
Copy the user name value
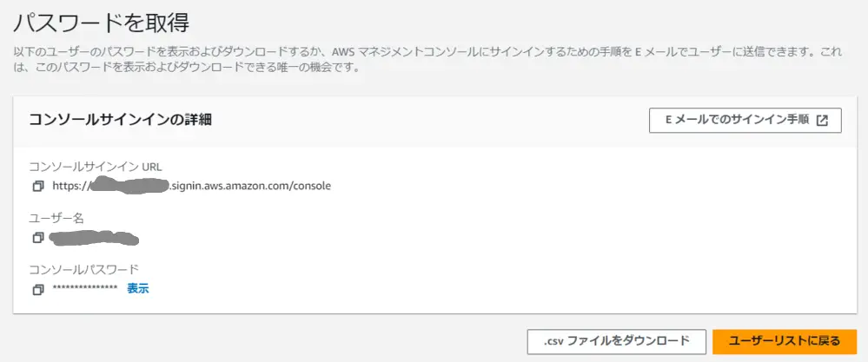37,238
